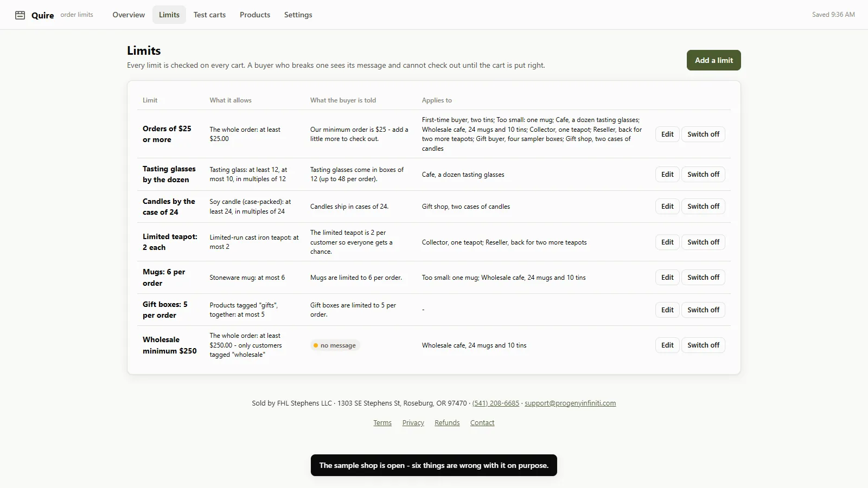The width and height of the screenshot is (868, 488).
Task: Open the Products tab
Action: coord(255,15)
